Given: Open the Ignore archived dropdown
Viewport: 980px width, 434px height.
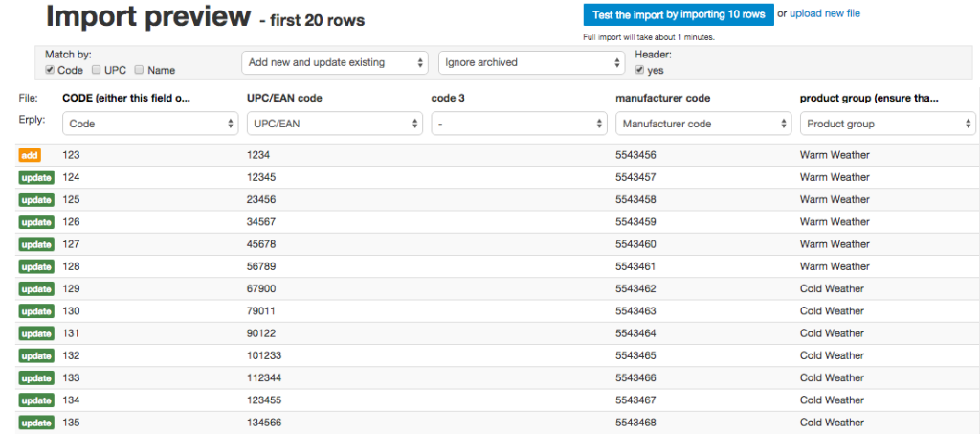Looking at the screenshot, I should click(x=532, y=62).
